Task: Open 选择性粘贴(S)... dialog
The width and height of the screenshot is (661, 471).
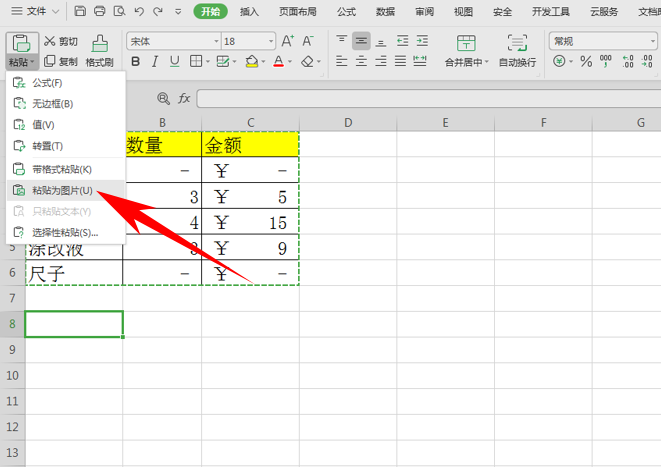Action: point(66,232)
